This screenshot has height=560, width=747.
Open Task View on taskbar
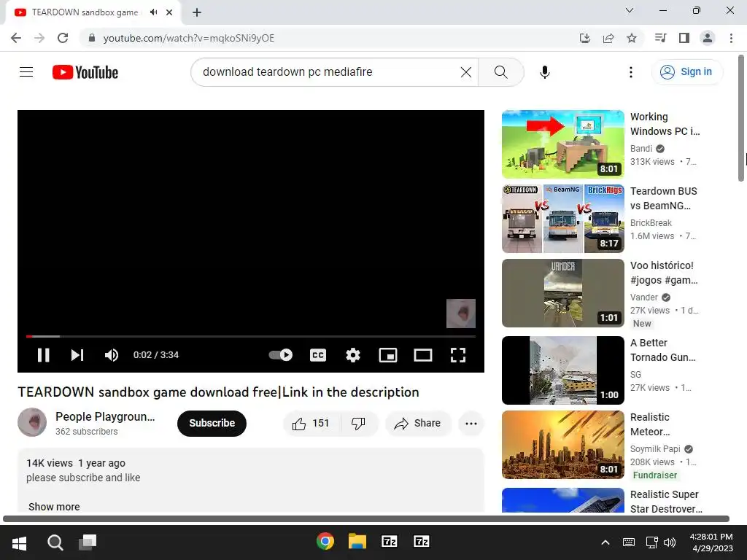(88, 542)
